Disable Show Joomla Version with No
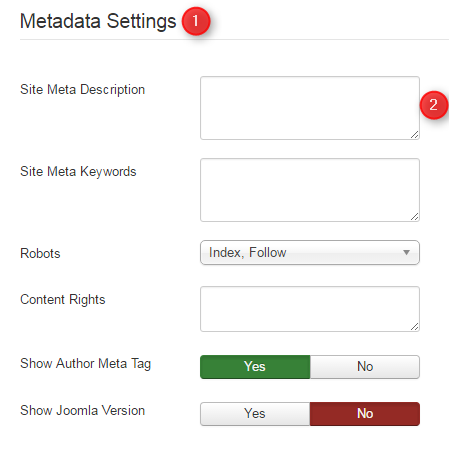This screenshot has width=449, height=450. [365, 414]
